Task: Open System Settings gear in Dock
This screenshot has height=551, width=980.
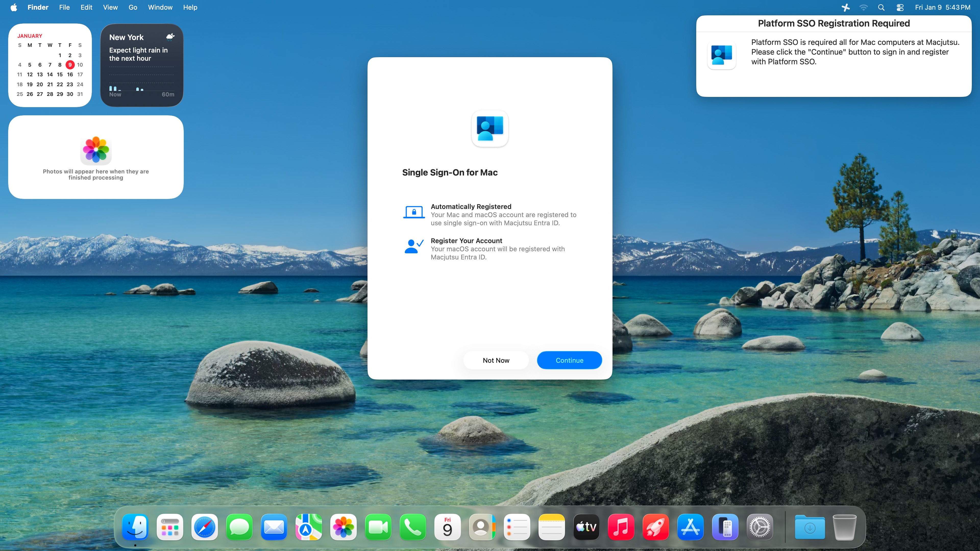Action: point(760,527)
